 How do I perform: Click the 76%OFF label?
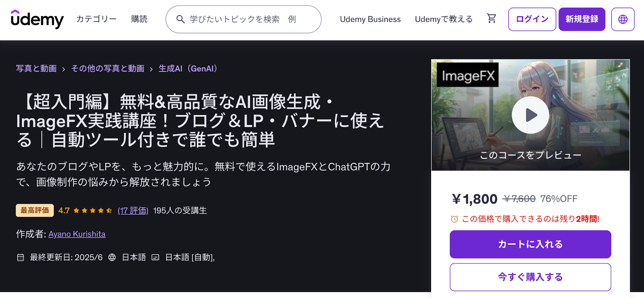(559, 199)
